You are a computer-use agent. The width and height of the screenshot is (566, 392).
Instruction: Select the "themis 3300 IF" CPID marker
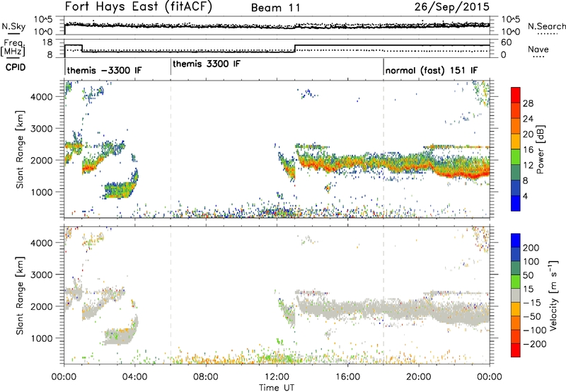207,64
